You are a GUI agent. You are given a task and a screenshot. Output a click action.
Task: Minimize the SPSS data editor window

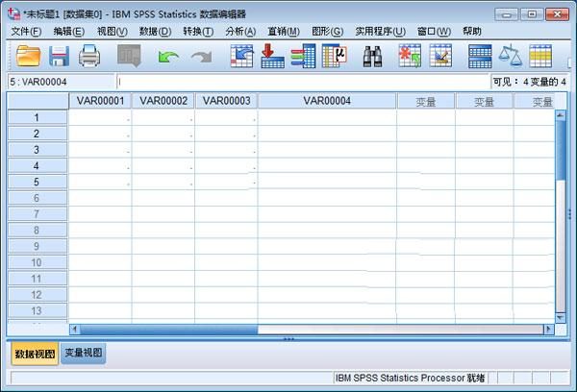tap(506, 14)
